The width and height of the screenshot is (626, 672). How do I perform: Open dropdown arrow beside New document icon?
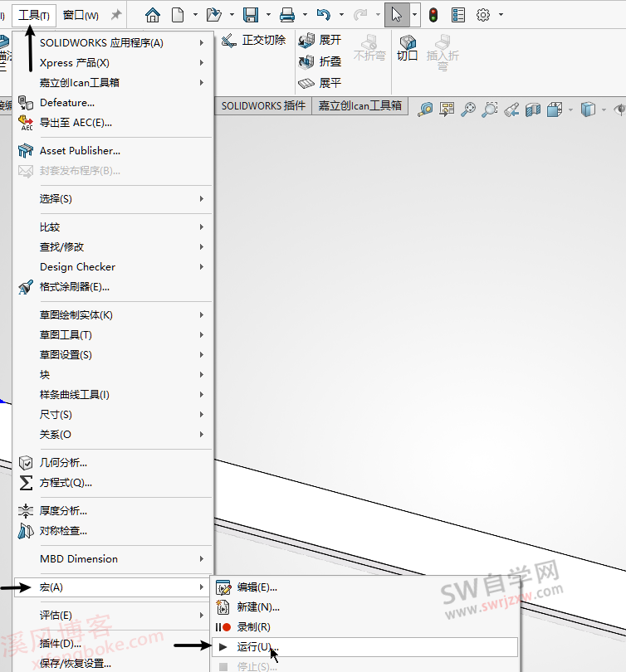(195, 15)
